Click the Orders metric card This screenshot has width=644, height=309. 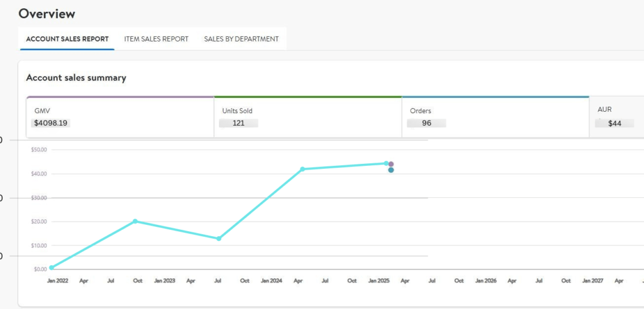click(x=495, y=117)
